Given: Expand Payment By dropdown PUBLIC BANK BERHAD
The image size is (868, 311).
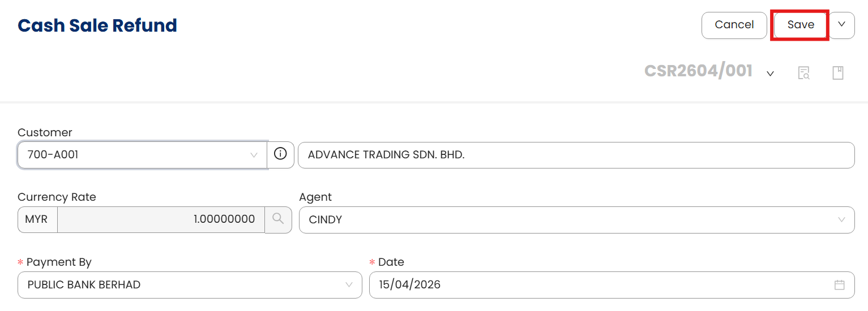Looking at the screenshot, I should pos(189,285).
